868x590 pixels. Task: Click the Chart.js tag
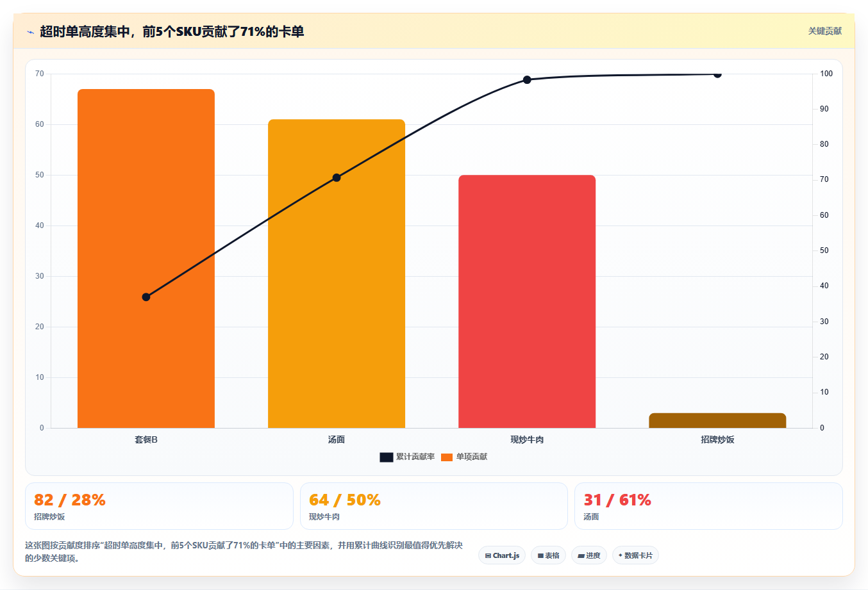[502, 555]
